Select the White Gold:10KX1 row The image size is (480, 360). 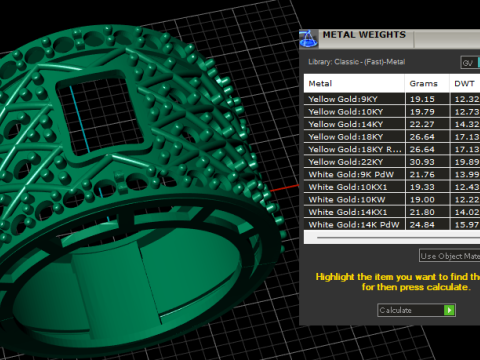tap(392, 187)
